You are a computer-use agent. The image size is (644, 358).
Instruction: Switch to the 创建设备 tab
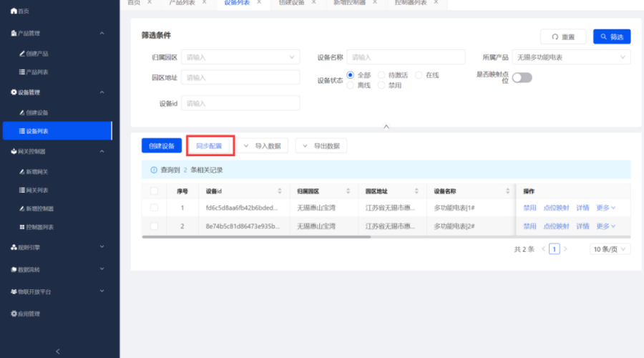coord(292,2)
